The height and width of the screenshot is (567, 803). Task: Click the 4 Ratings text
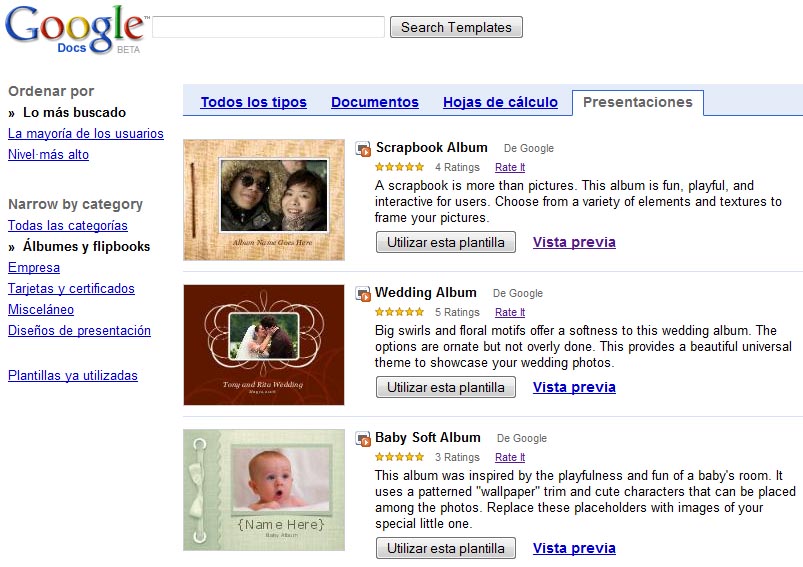pos(457,167)
